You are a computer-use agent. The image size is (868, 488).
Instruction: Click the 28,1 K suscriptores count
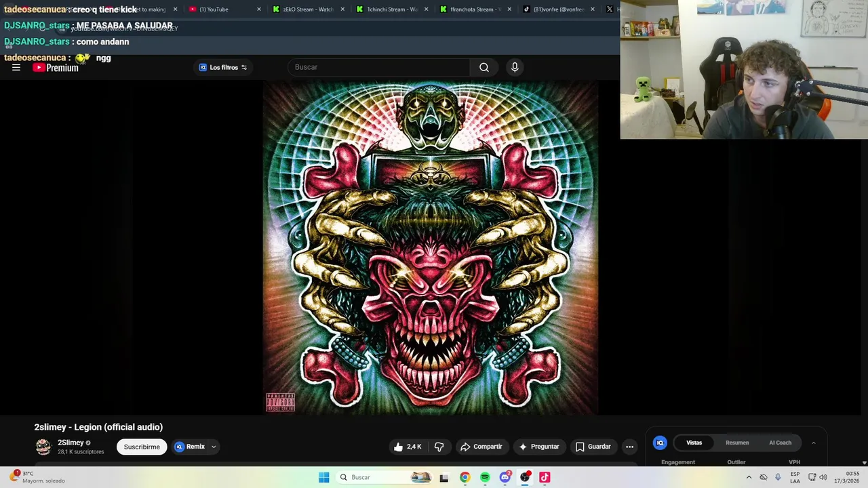(81, 452)
